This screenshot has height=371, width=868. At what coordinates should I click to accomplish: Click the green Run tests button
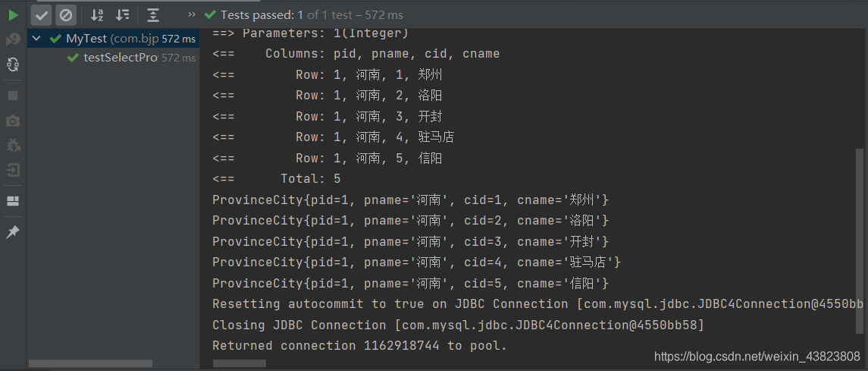13,14
